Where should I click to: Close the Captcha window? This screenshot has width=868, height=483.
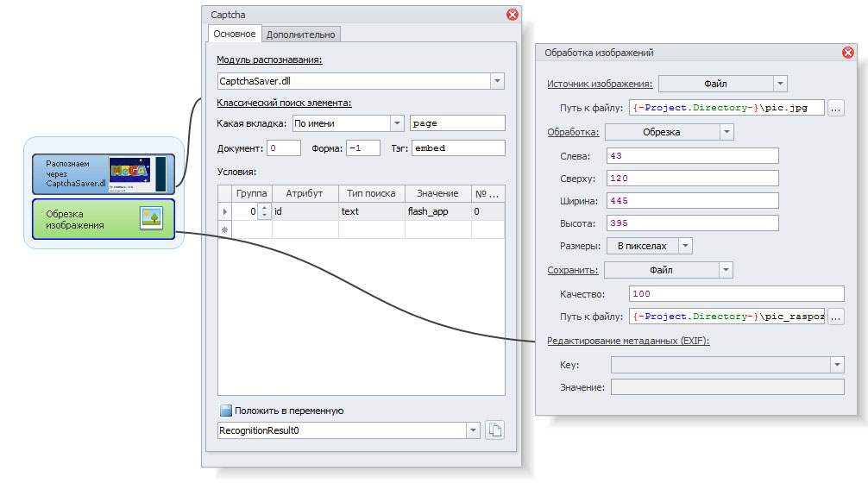click(x=512, y=15)
